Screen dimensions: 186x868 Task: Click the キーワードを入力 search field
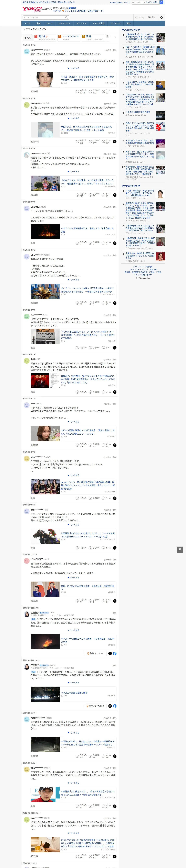coord(44,18)
